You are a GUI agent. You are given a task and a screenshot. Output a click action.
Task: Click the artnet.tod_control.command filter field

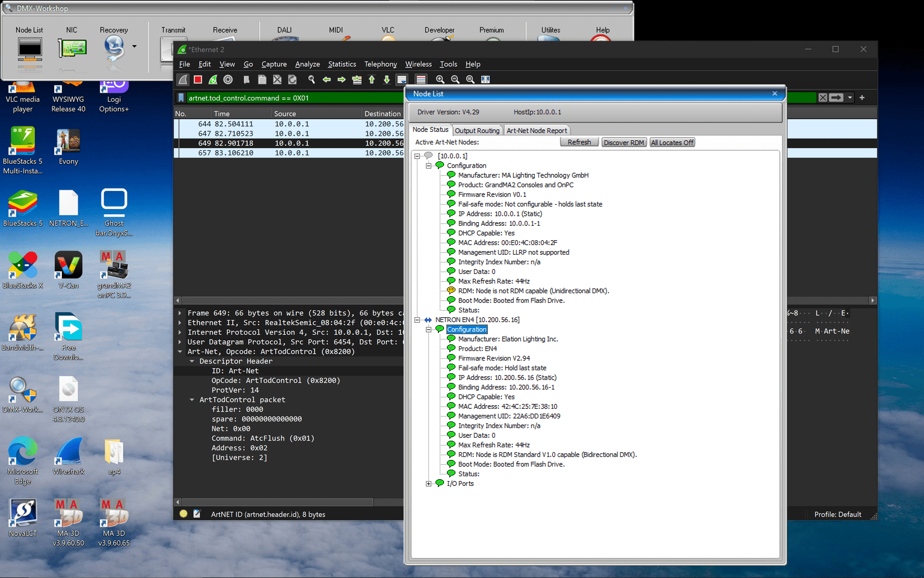(295, 98)
